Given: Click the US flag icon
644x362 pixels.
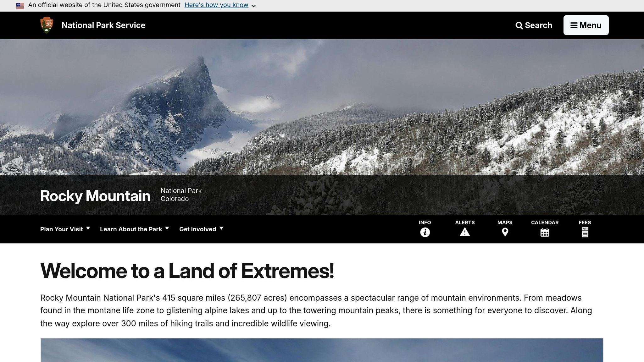Looking at the screenshot, I should tap(20, 5).
